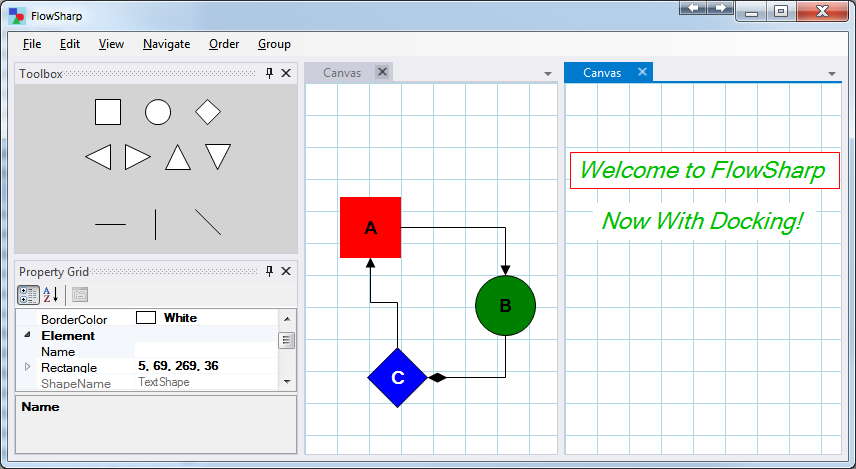Pick the upward triangle shape
The image size is (856, 469).
(x=178, y=157)
